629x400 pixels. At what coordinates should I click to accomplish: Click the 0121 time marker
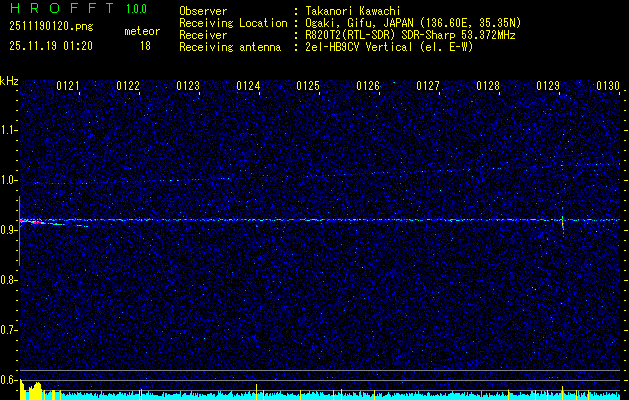(68, 87)
